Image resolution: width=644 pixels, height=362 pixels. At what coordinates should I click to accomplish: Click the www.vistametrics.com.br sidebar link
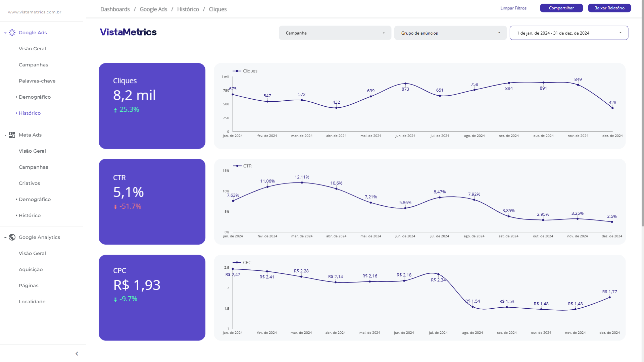click(x=35, y=12)
